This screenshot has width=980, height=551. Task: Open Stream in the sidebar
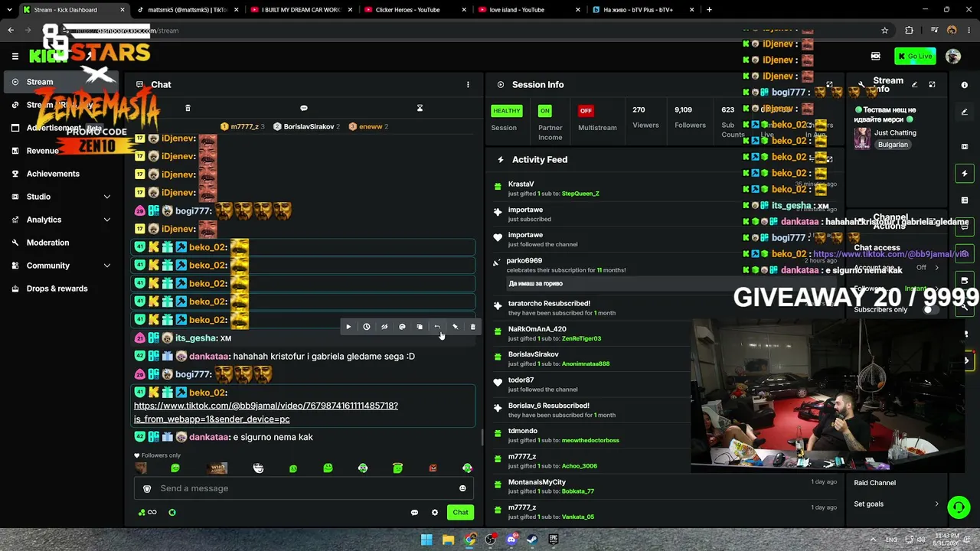pos(61,82)
